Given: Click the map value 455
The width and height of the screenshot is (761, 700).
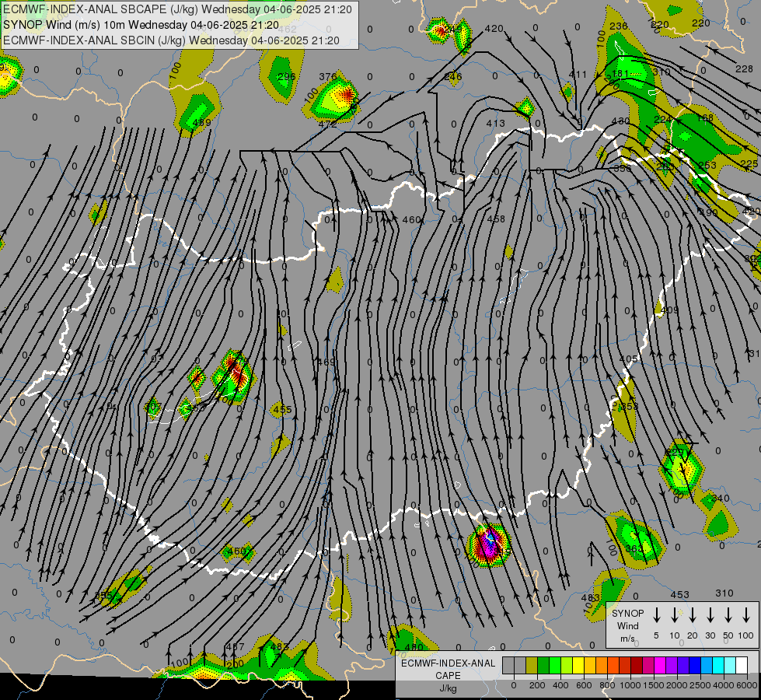Looking at the screenshot, I should pos(282,410).
